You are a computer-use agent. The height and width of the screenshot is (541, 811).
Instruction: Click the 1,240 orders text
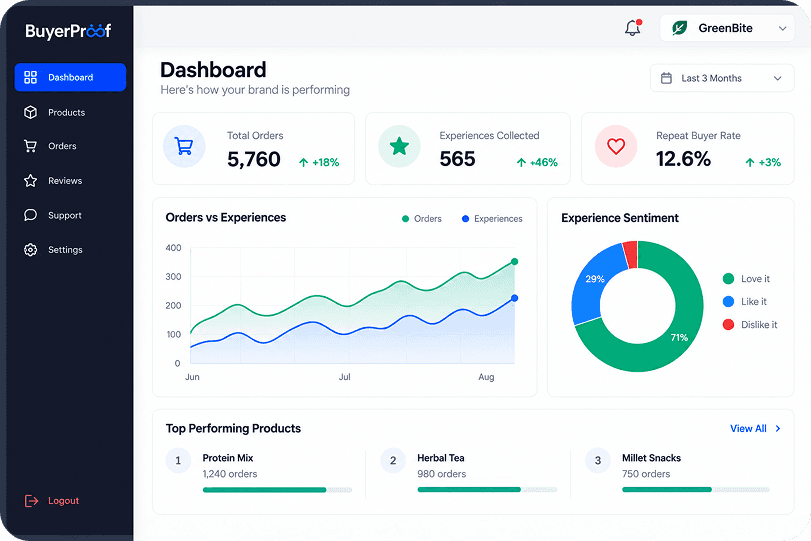point(230,474)
